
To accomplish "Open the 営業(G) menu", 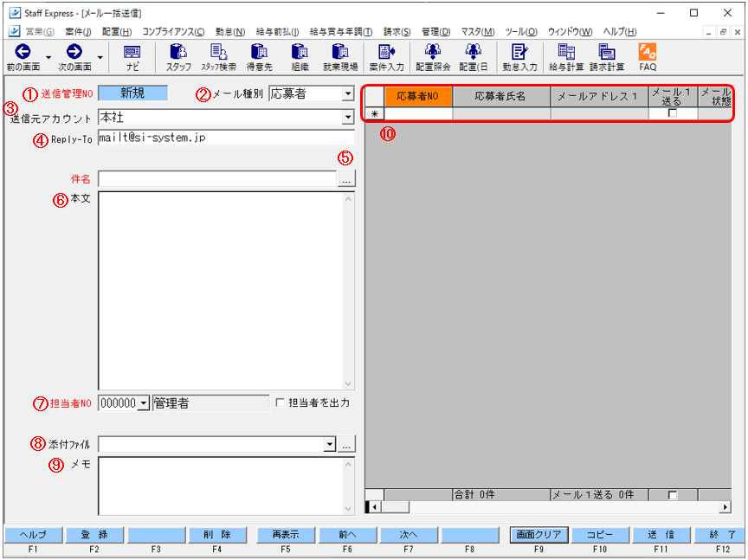I will pos(40,32).
